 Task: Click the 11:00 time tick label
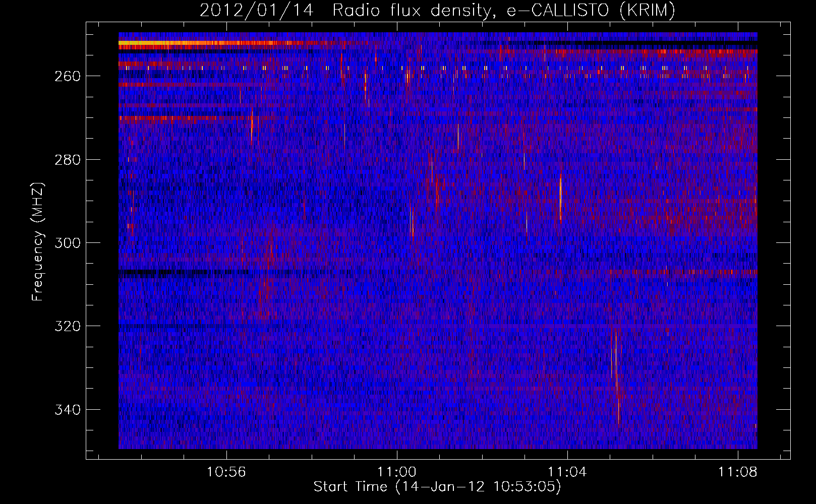397,472
